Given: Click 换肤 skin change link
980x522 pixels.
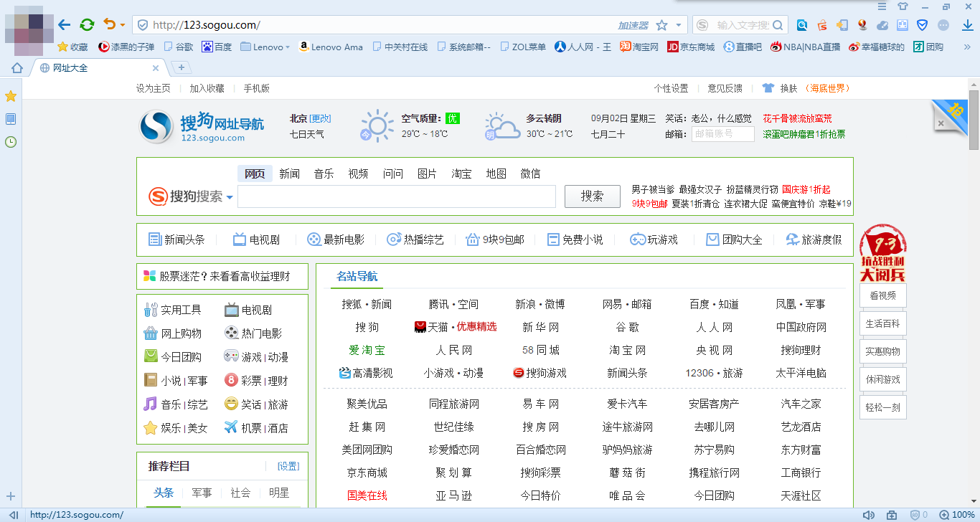Looking at the screenshot, I should pyautogui.click(x=788, y=88).
